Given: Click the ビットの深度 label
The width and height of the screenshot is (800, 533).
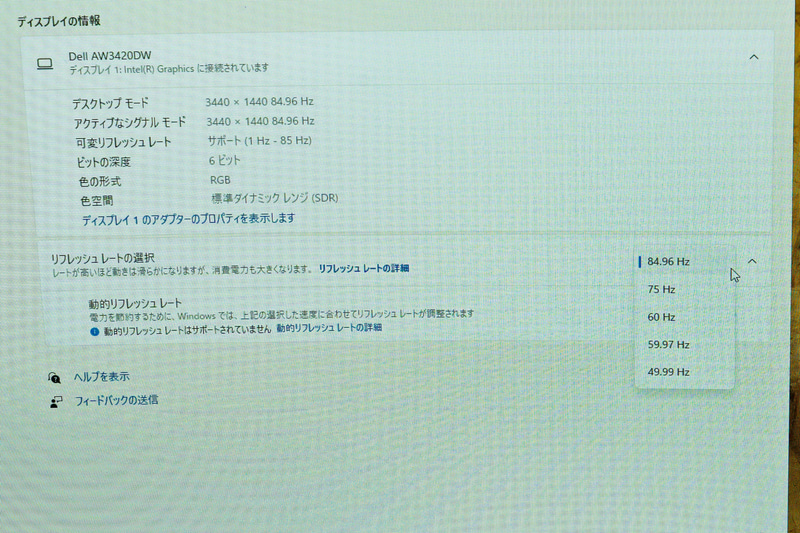Looking at the screenshot, I should 104,163.
